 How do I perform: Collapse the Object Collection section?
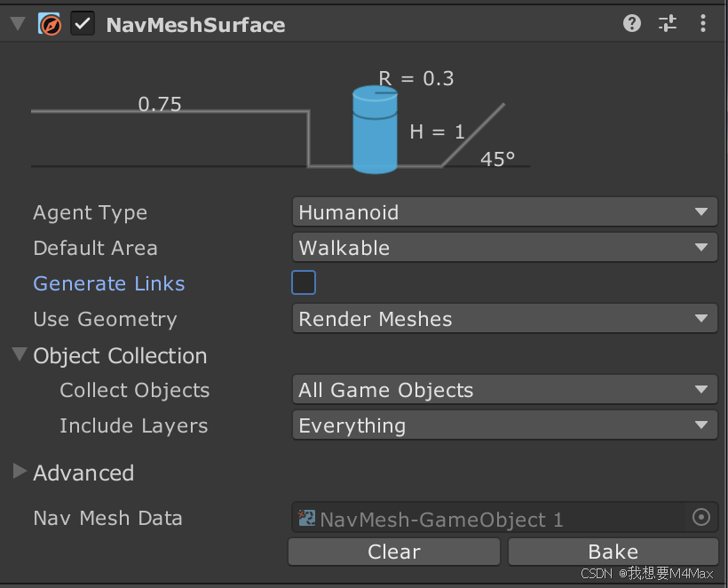(x=20, y=355)
